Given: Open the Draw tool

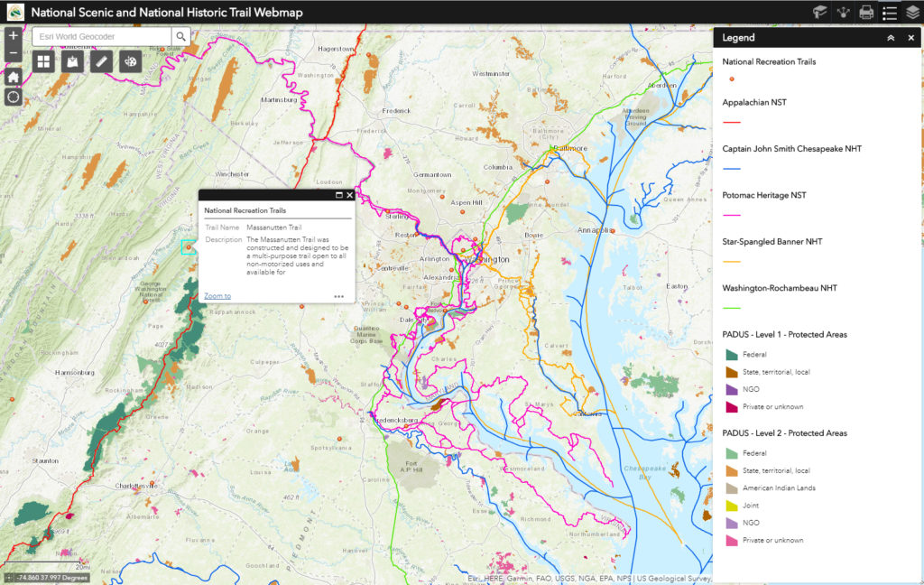Looking at the screenshot, I should click(130, 60).
